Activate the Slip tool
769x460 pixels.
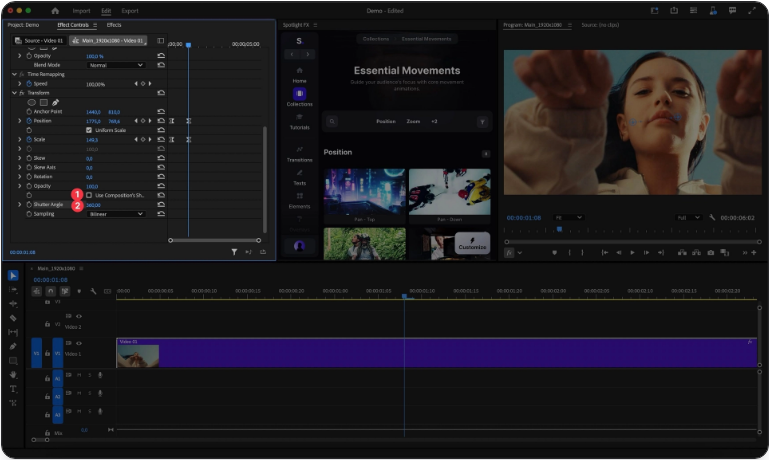click(13, 332)
